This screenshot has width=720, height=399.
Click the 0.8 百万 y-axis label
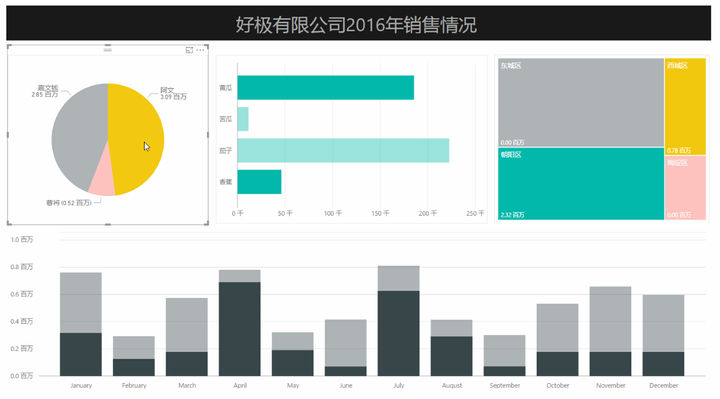pos(22,267)
